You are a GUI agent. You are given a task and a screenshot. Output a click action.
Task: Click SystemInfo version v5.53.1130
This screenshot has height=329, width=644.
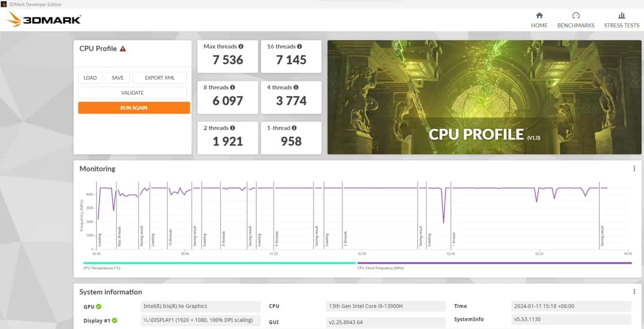(x=572, y=319)
